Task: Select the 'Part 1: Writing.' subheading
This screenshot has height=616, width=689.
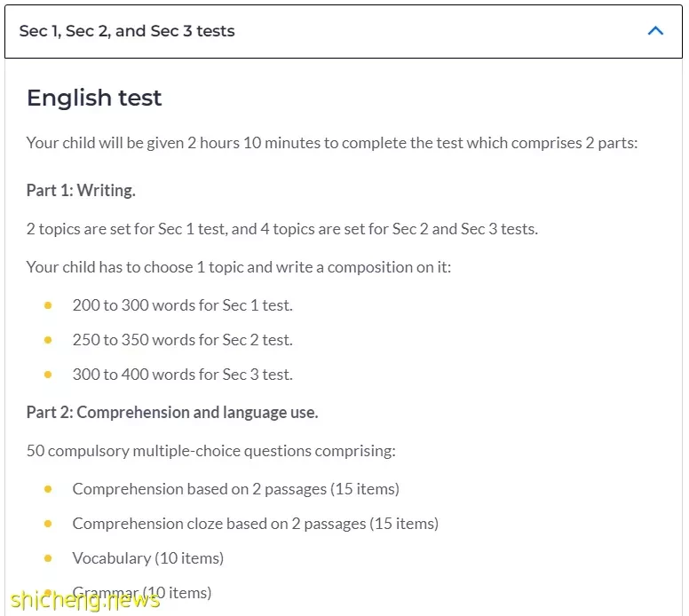Action: (81, 190)
